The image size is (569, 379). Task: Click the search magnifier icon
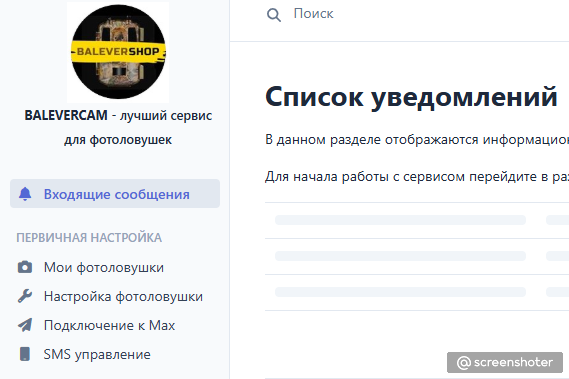tap(274, 15)
